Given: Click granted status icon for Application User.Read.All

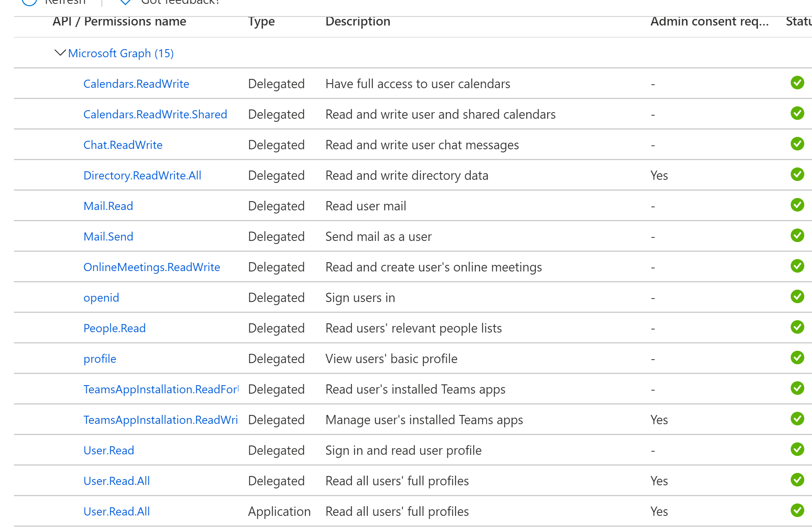Looking at the screenshot, I should point(797,510).
